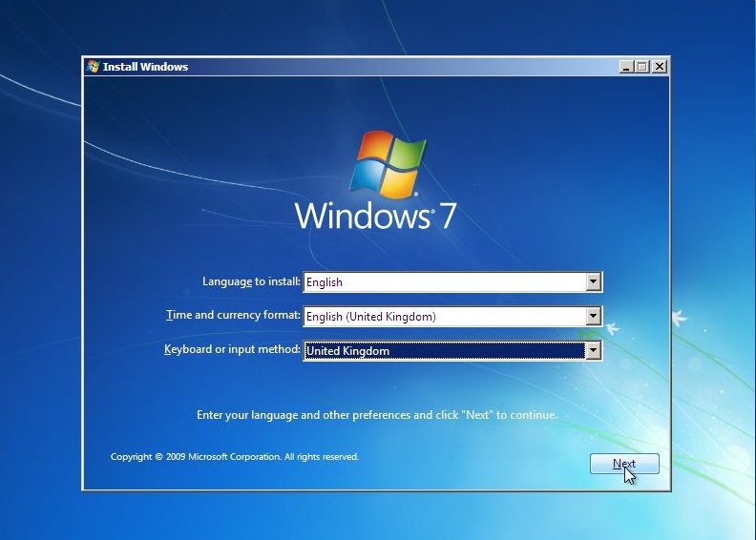Screen dimensions: 756x540
Task: Close the Install Windows dialog
Action: click(x=659, y=67)
